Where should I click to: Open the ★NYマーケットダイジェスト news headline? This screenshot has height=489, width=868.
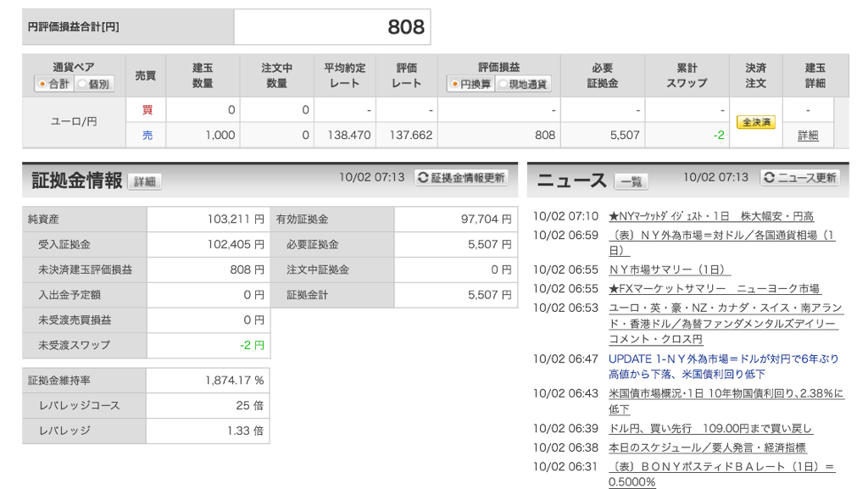click(x=710, y=216)
